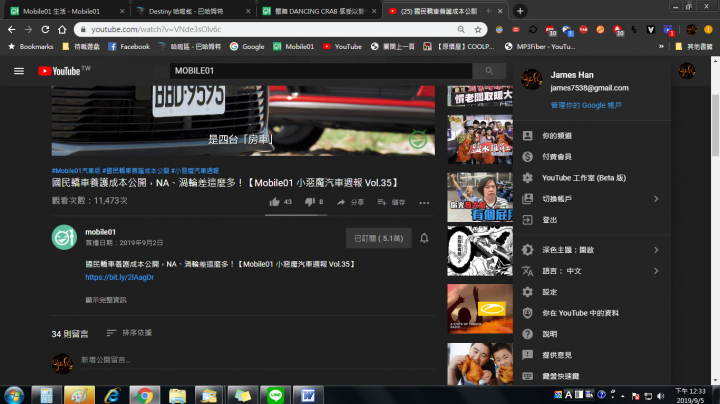Screen dimensions: 720x404
Task: Open 你在 YouTube 中的資料
Action: [x=591, y=313]
